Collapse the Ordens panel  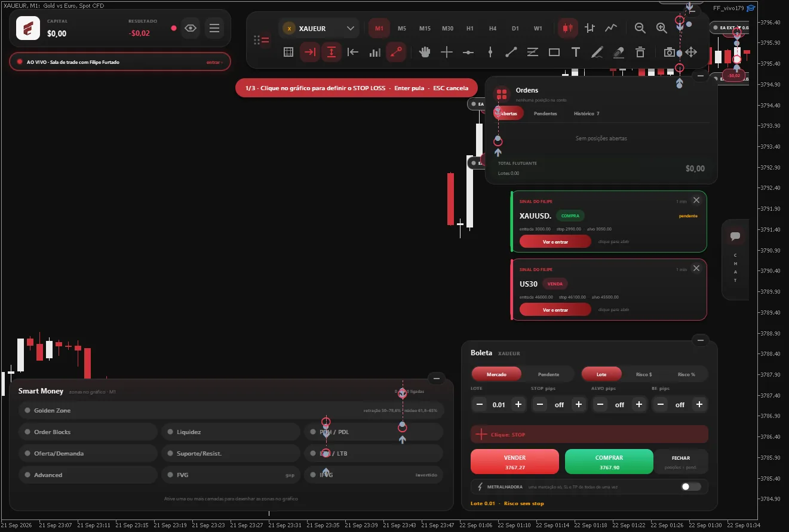coord(700,76)
